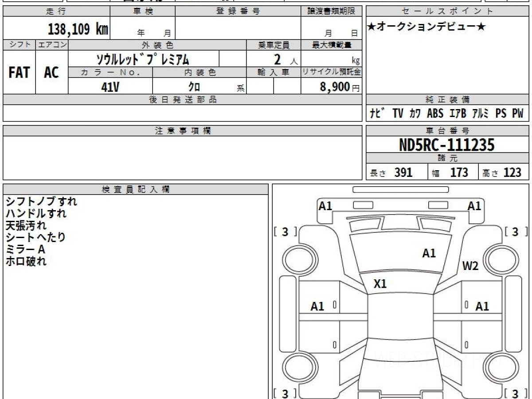The width and height of the screenshot is (532, 399).
Task: Select the ★オークションデビュー★ sales point text
Action: click(x=426, y=27)
